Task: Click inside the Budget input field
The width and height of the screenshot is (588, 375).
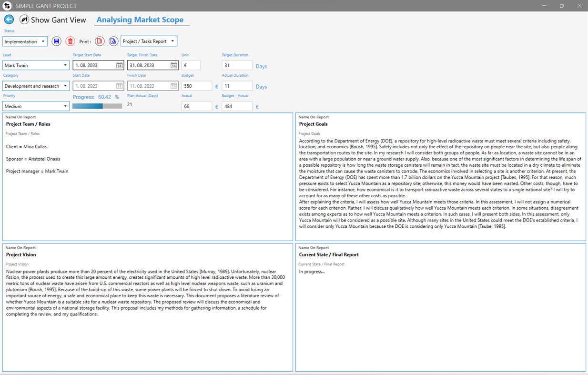Action: [197, 85]
